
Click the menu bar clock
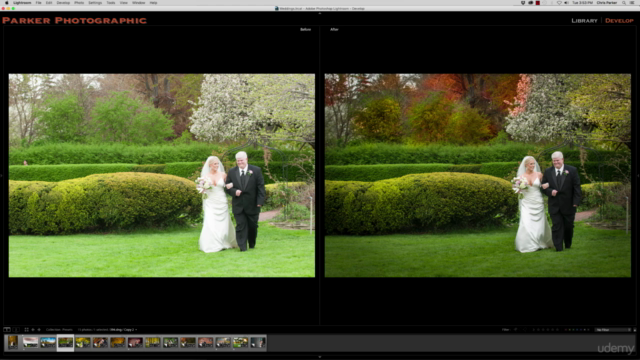pyautogui.click(x=582, y=3)
